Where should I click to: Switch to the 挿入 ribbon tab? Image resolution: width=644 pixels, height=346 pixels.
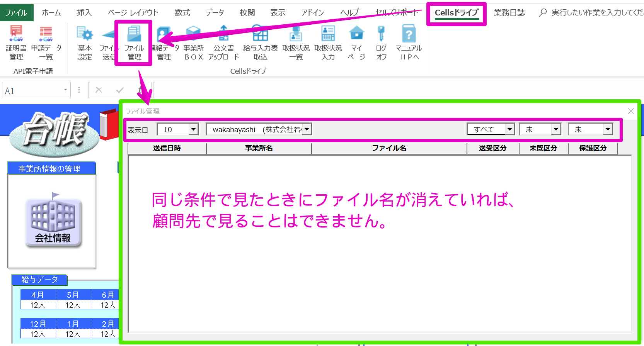point(84,12)
